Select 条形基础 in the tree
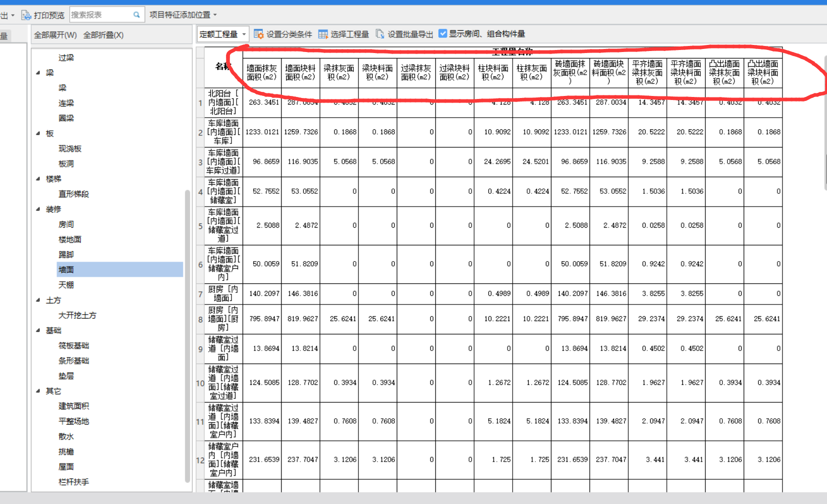827x504 pixels. coord(74,361)
